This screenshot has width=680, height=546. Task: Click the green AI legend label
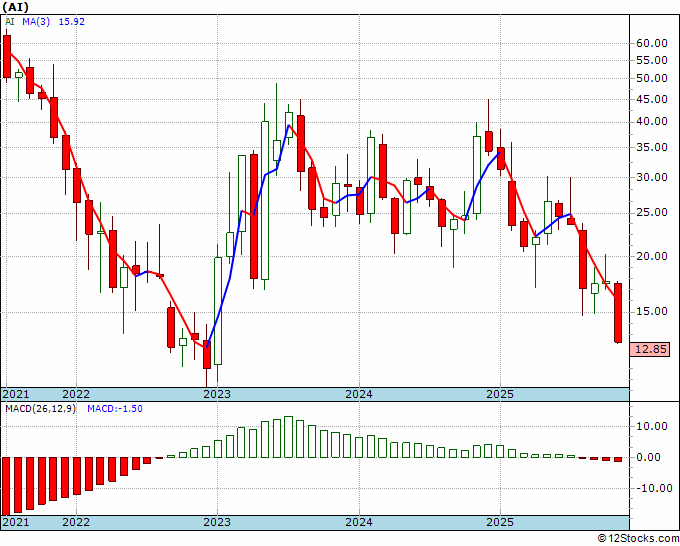pos(9,22)
